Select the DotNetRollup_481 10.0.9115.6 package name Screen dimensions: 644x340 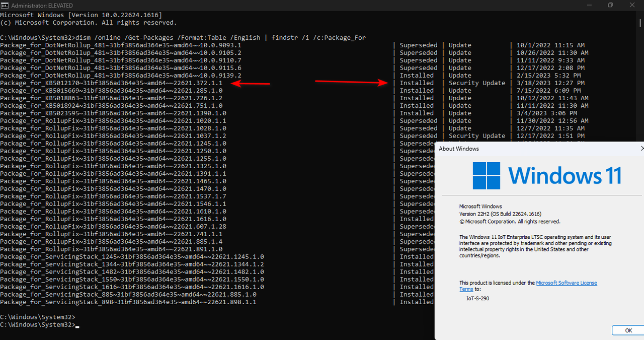click(x=121, y=68)
